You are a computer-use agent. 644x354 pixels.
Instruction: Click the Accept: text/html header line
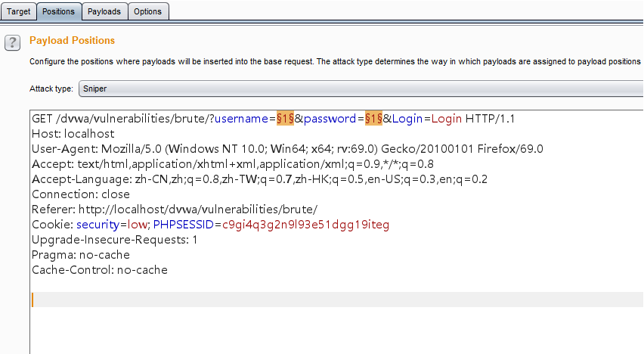(233, 164)
